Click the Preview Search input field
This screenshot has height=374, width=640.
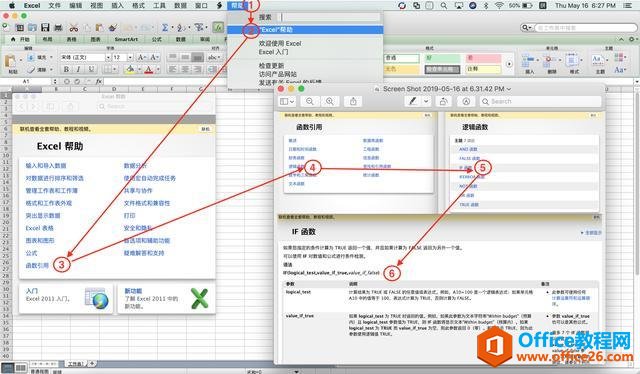pos(540,101)
